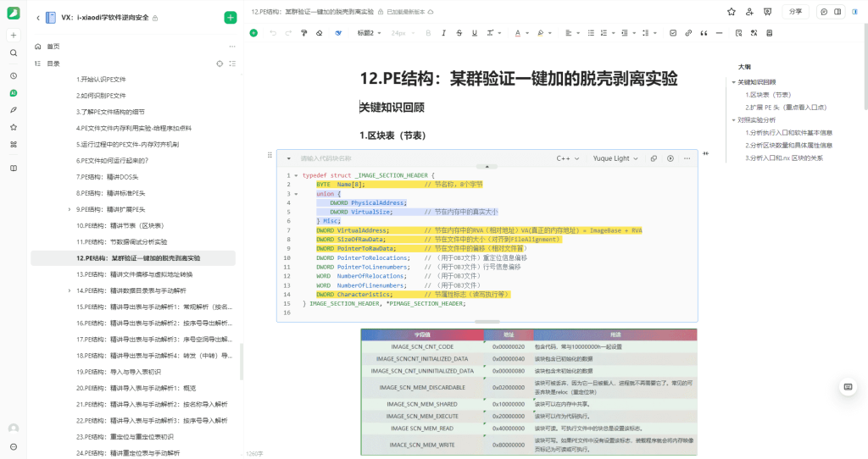Click the format painter icon
The width and height of the screenshot is (868, 459).
pyautogui.click(x=303, y=33)
